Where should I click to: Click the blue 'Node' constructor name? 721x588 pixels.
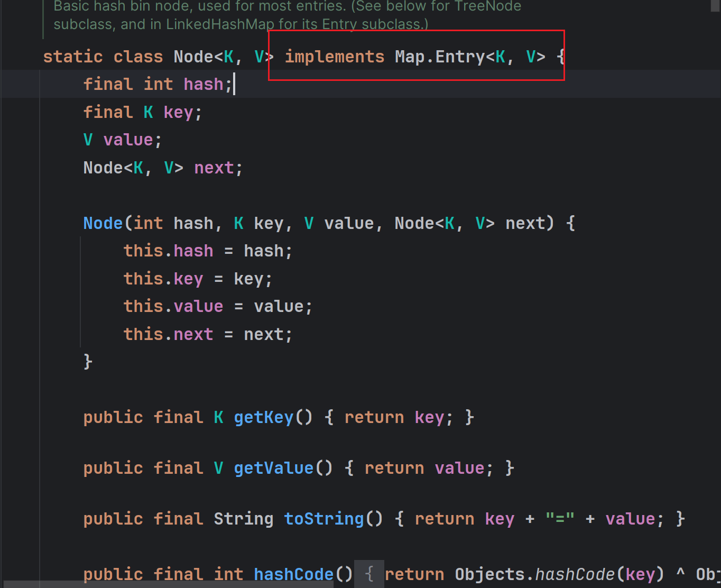pos(103,223)
